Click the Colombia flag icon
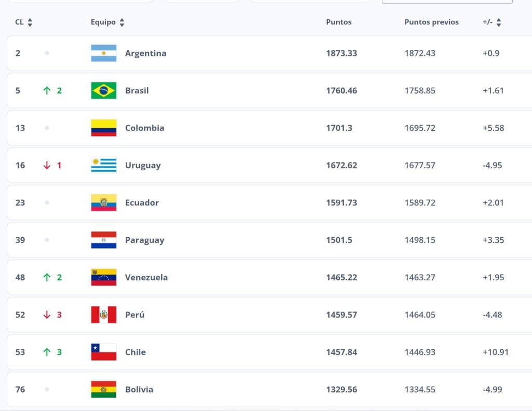 pyautogui.click(x=103, y=128)
